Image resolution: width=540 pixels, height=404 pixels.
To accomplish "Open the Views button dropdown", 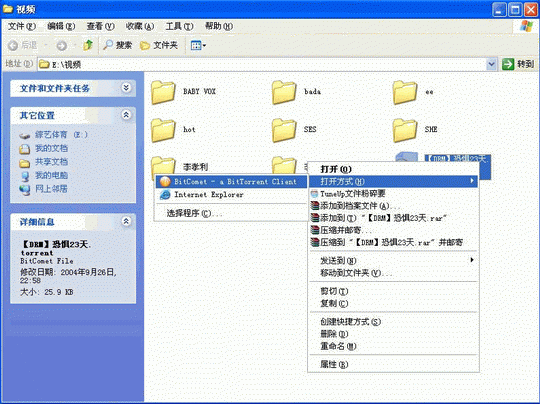I will tap(198, 45).
